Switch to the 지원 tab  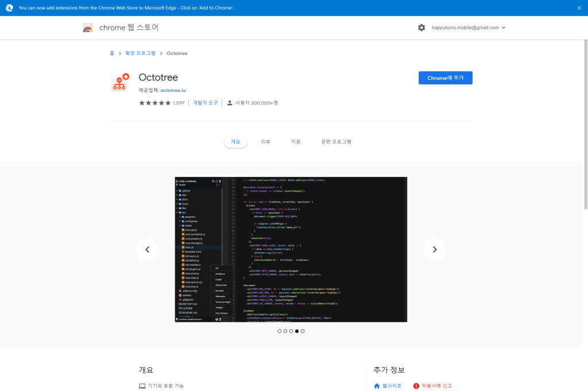coord(296,142)
